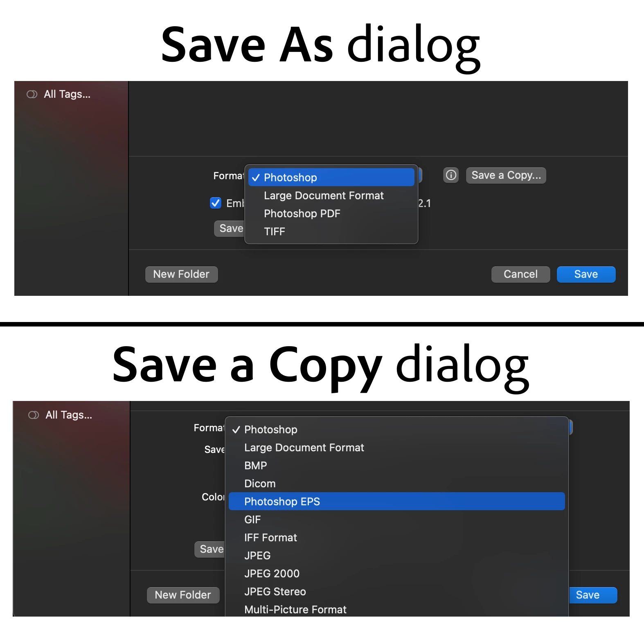Click All Tags icon in Save As sidebar
This screenshot has width=644, height=644.
pos(32,95)
